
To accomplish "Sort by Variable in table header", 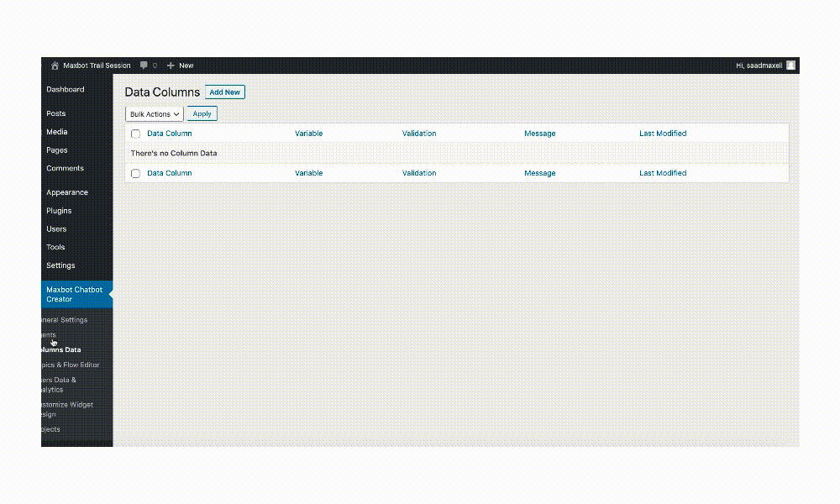I will click(308, 134).
